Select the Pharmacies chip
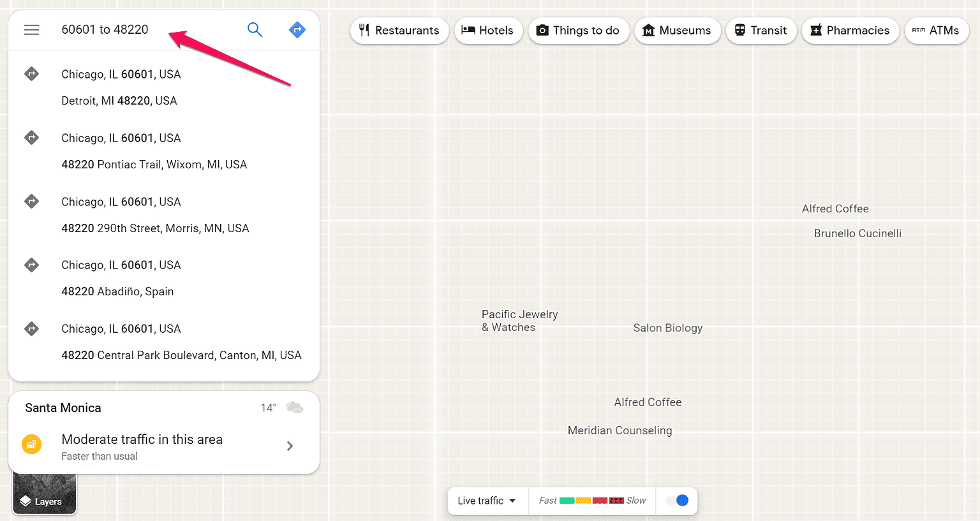The height and width of the screenshot is (521, 980). (850, 30)
